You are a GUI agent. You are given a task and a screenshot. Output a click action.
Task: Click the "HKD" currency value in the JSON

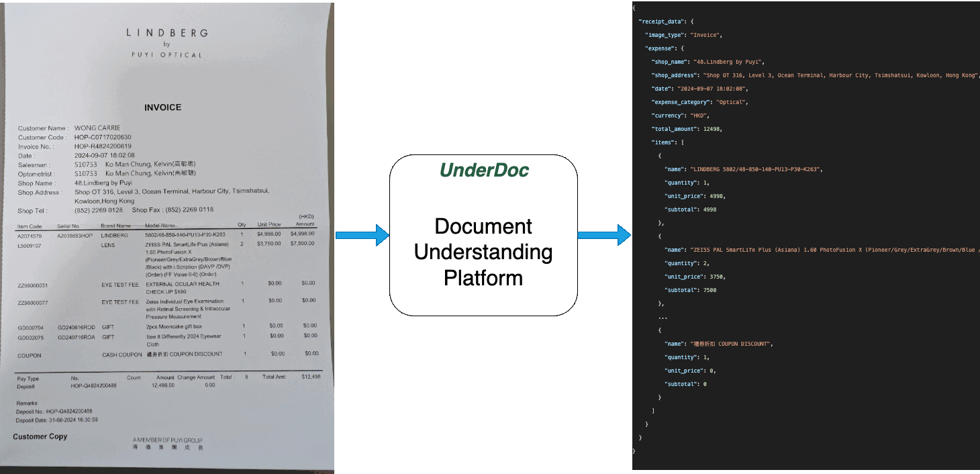(x=698, y=115)
